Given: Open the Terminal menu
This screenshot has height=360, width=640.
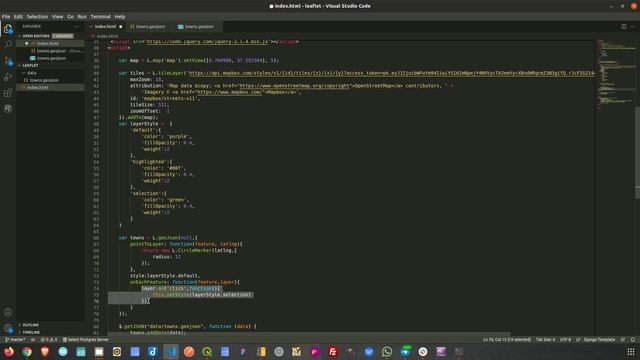Looking at the screenshot, I should click(x=100, y=17).
